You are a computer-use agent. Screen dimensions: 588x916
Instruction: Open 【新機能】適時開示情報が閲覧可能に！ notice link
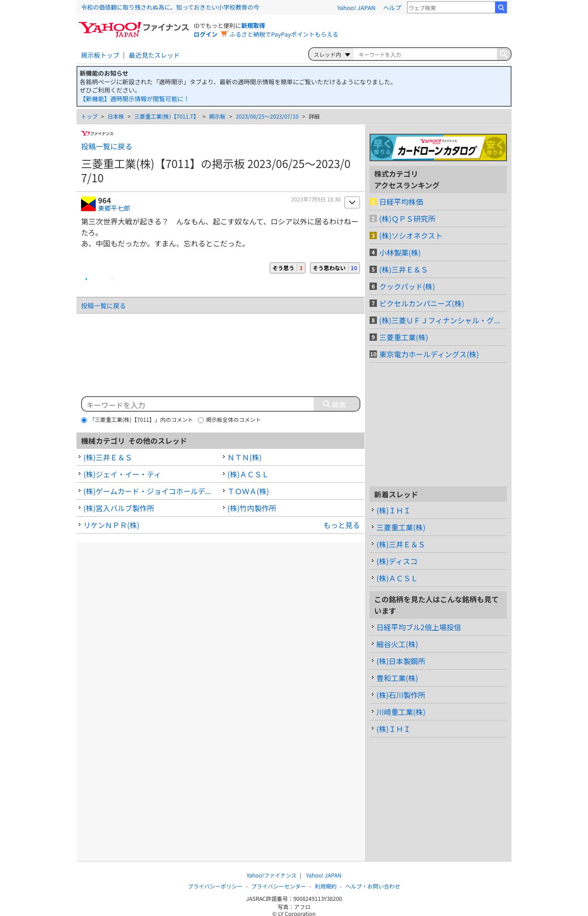[x=134, y=99]
